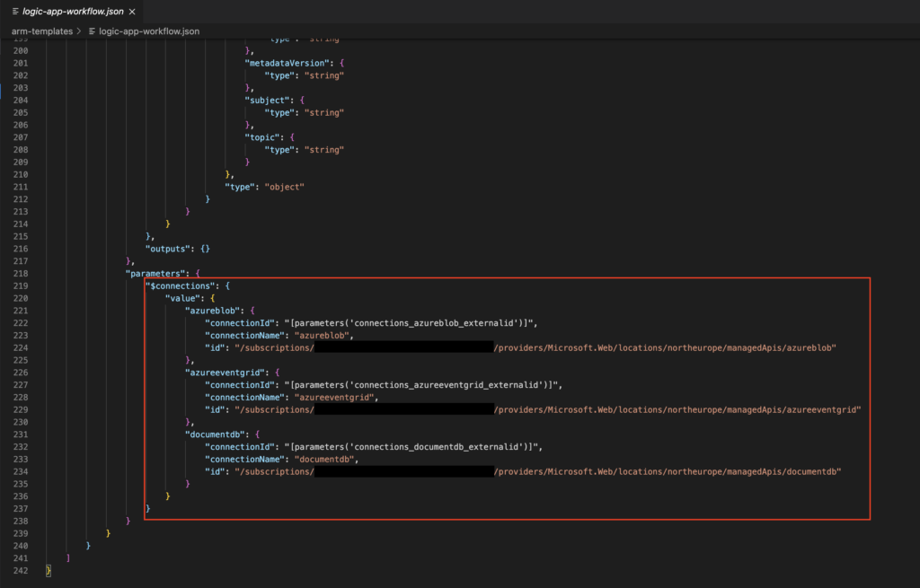Click the "topic" key
This screenshot has width=920, height=588.
262,137
